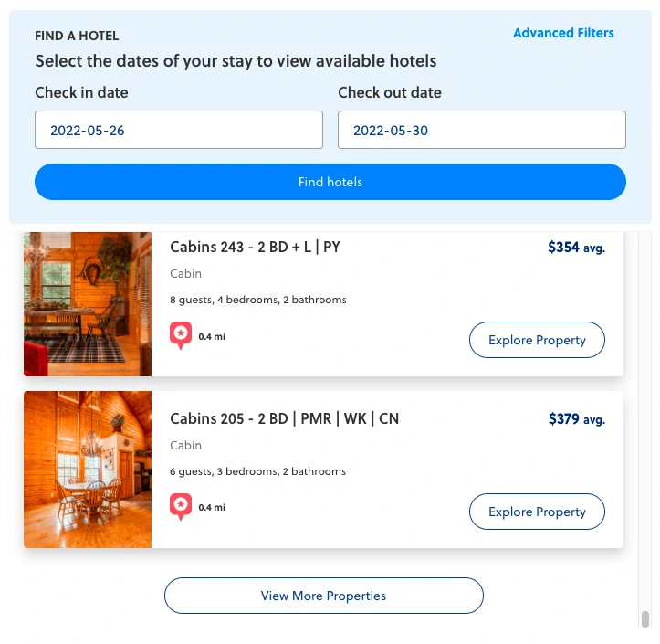The width and height of the screenshot is (660, 644).
Task: Click the map pin icon for Cabins 243
Action: (x=181, y=335)
